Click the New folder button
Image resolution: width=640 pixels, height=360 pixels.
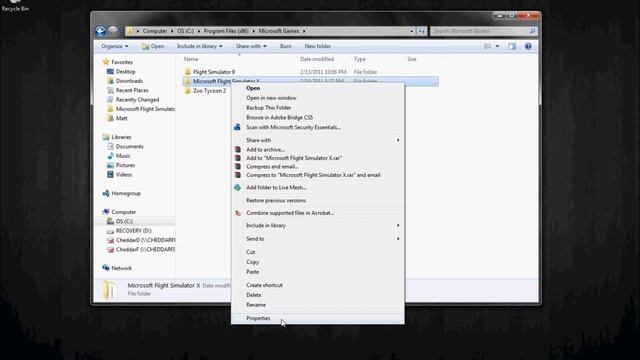pyautogui.click(x=318, y=46)
